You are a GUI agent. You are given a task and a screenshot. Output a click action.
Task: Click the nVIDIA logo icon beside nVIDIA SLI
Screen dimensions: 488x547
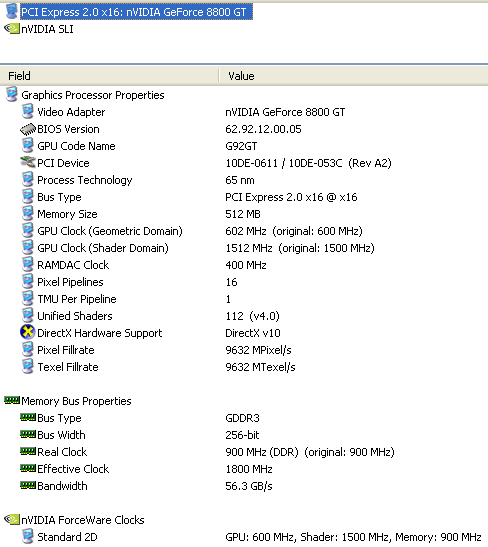[12, 28]
